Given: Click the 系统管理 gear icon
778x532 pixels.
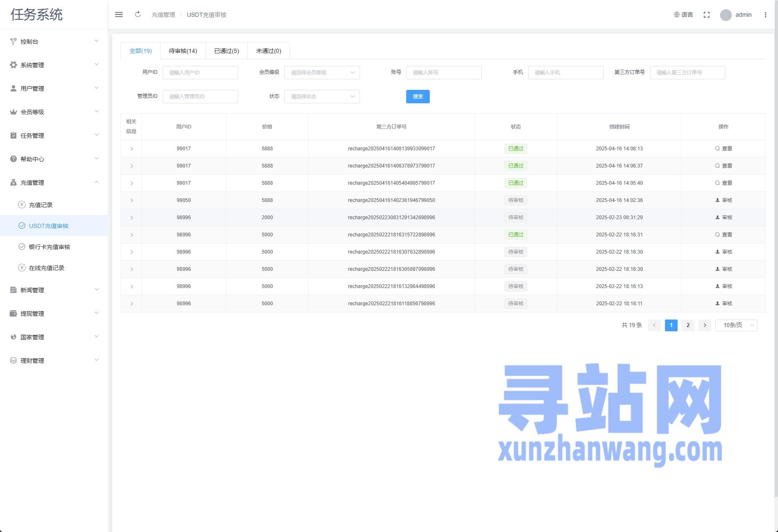Looking at the screenshot, I should point(13,65).
